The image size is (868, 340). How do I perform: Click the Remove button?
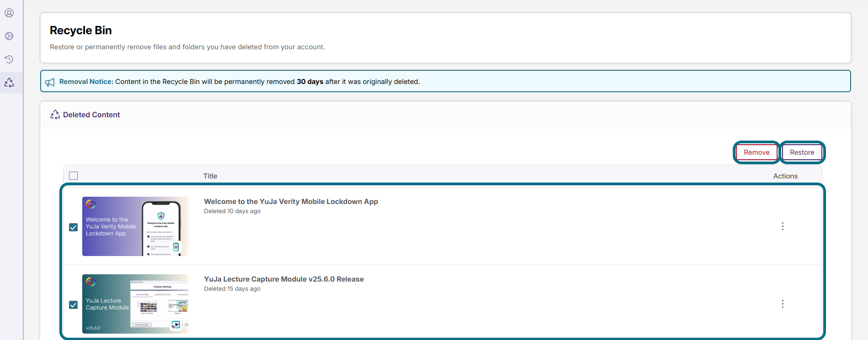tap(757, 152)
